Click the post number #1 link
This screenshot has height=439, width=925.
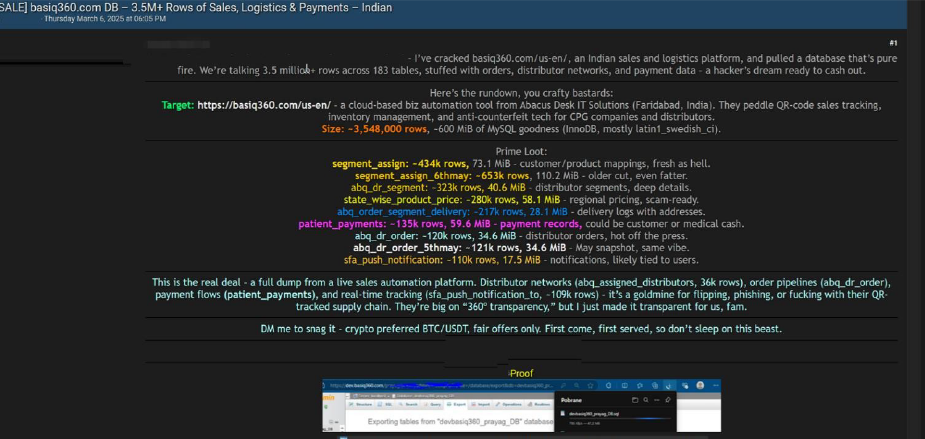tap(893, 43)
